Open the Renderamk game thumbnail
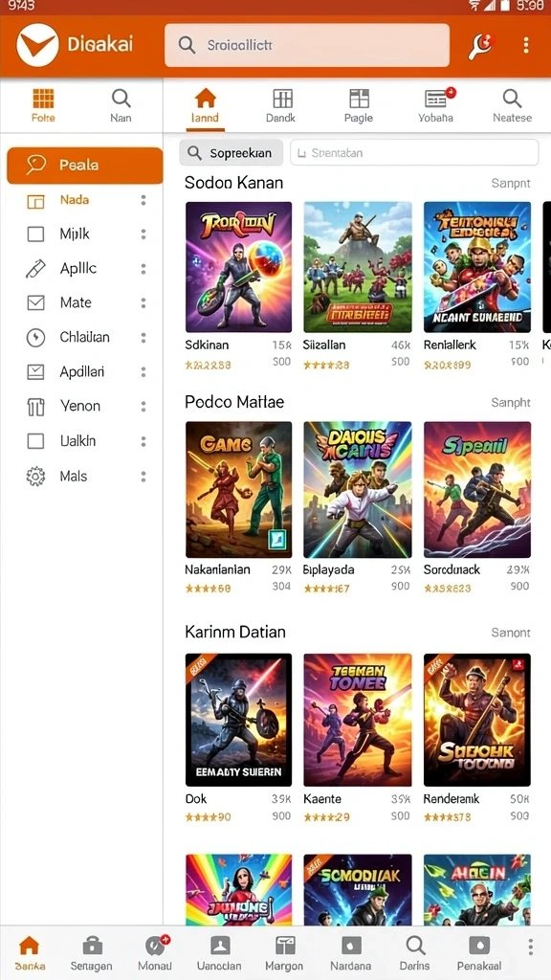The height and width of the screenshot is (980, 551). [477, 720]
